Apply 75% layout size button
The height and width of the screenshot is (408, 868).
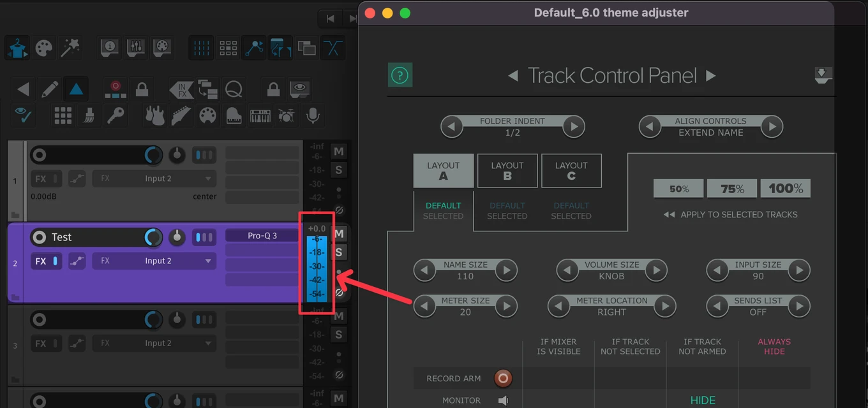tap(732, 189)
